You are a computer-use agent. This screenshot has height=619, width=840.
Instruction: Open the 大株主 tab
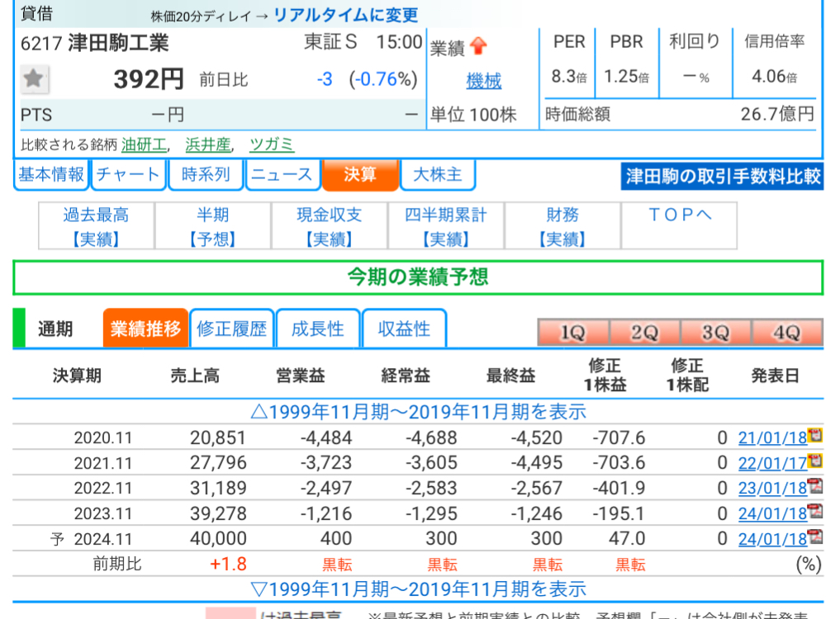pos(437,175)
